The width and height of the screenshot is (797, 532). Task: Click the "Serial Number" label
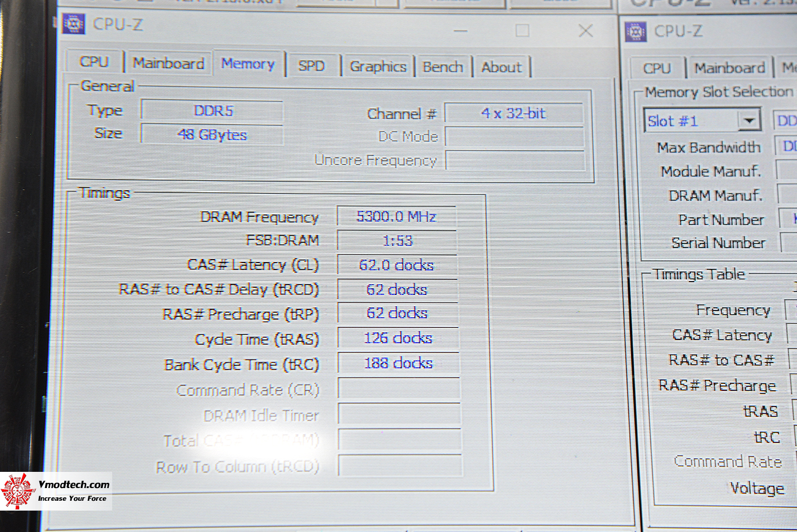click(718, 243)
